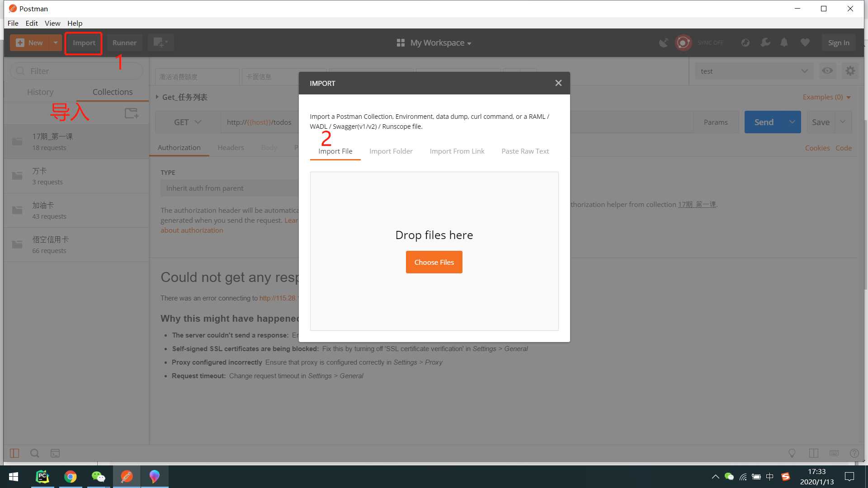Toggle the History tab view
The image size is (868, 488).
tap(40, 91)
